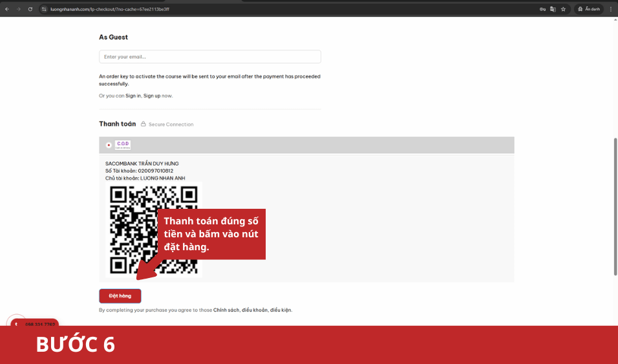Click the Thanh toán section heading
The height and width of the screenshot is (364, 618).
click(118, 124)
